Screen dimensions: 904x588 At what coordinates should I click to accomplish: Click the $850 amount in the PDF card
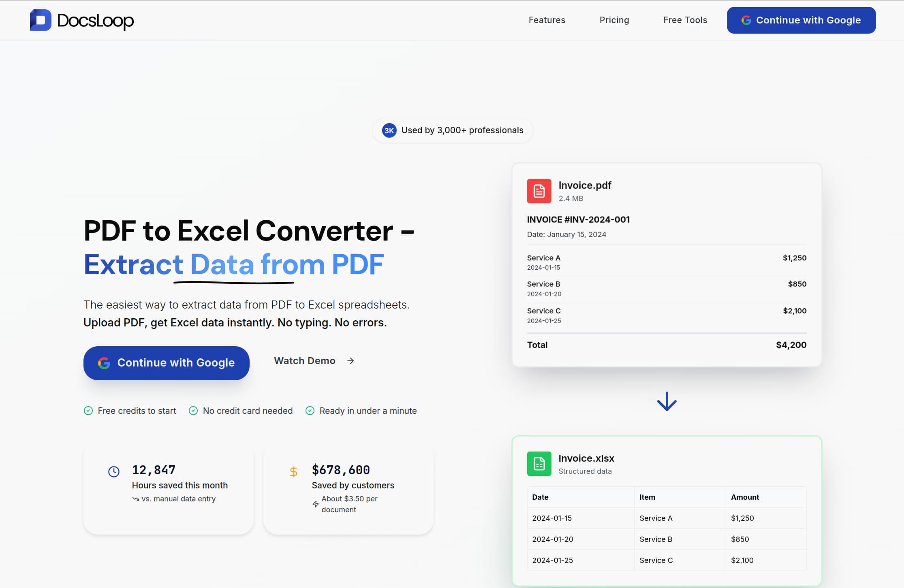pos(797,284)
